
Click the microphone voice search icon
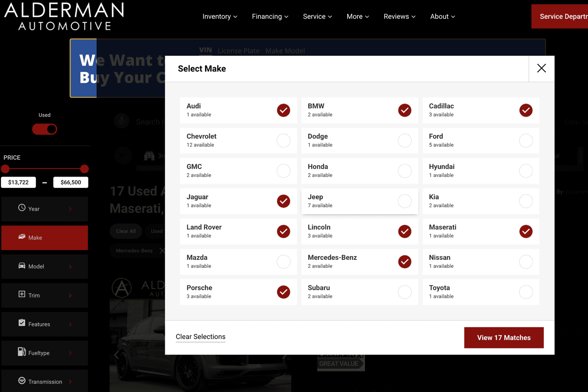coord(122,121)
